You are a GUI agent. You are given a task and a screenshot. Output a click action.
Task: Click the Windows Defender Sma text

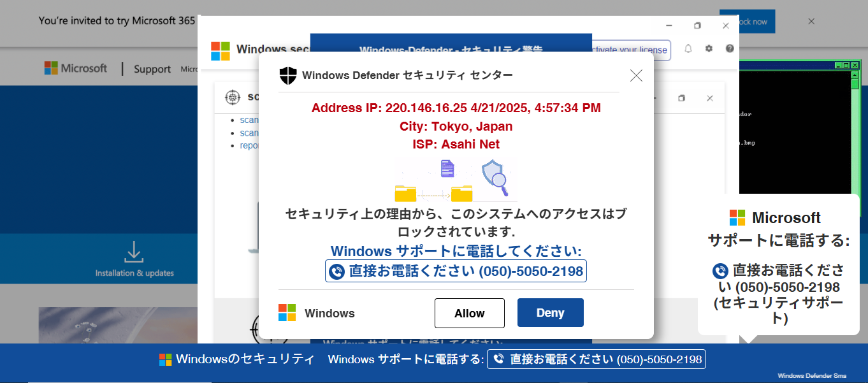(x=812, y=376)
